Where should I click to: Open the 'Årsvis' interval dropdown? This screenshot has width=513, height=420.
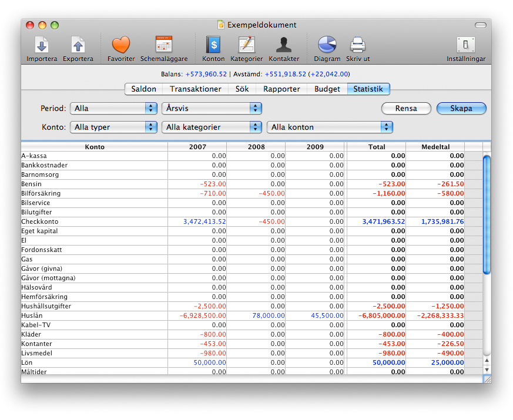212,108
